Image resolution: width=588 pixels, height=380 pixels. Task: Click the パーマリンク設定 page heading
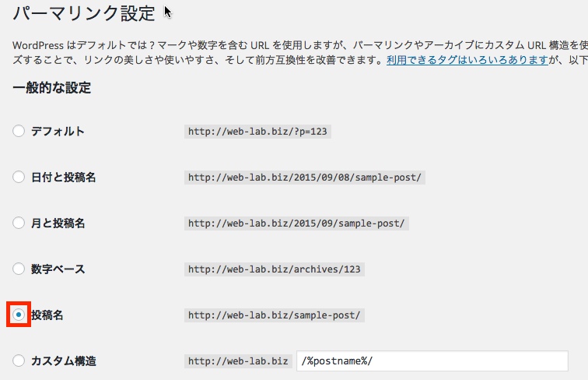click(84, 13)
